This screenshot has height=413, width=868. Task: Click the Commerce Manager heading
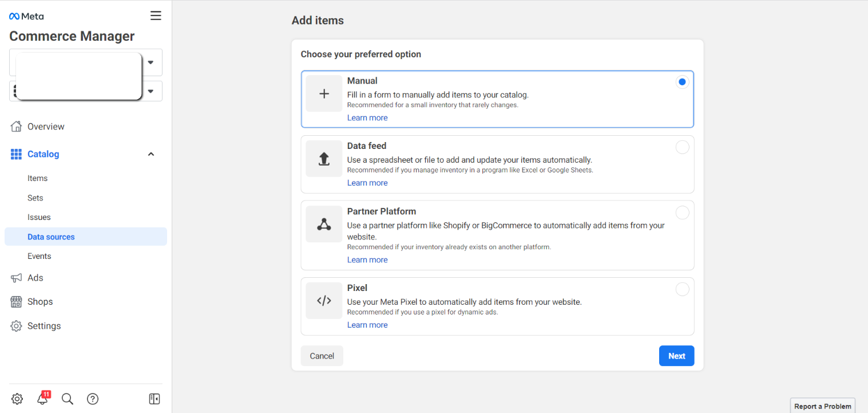(72, 36)
